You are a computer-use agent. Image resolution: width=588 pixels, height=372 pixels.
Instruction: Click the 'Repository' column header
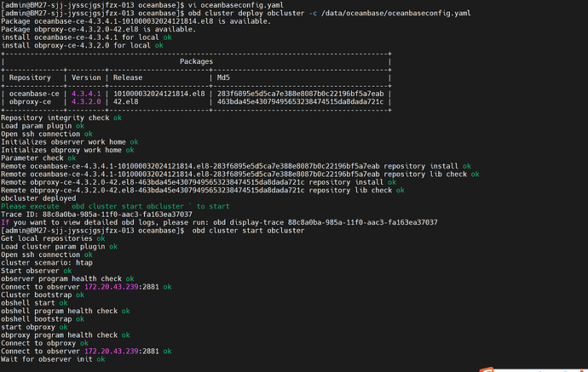point(30,77)
